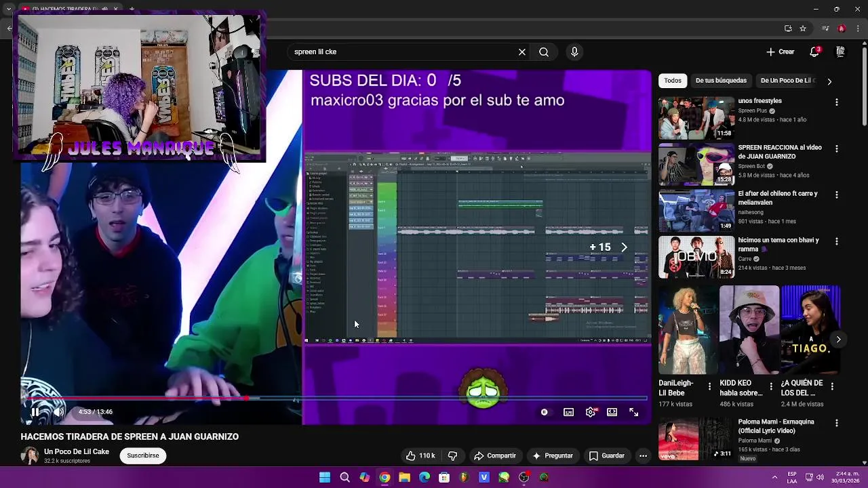
Task: Click the search magnifier button
Action: pos(544,52)
